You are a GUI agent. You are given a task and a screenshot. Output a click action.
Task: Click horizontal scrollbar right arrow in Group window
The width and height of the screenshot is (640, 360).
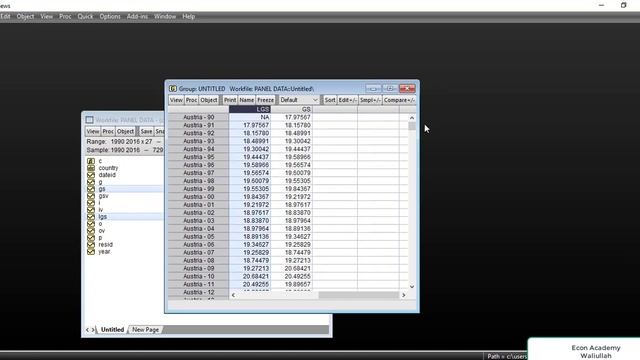[404, 295]
